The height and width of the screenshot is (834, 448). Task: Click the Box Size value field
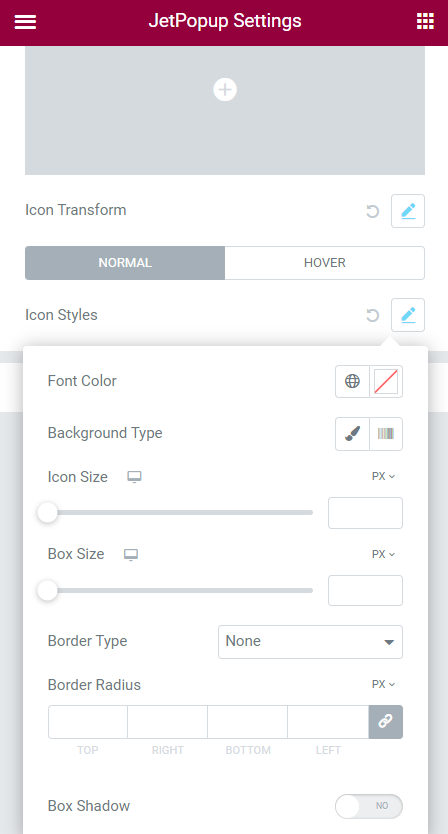[366, 590]
